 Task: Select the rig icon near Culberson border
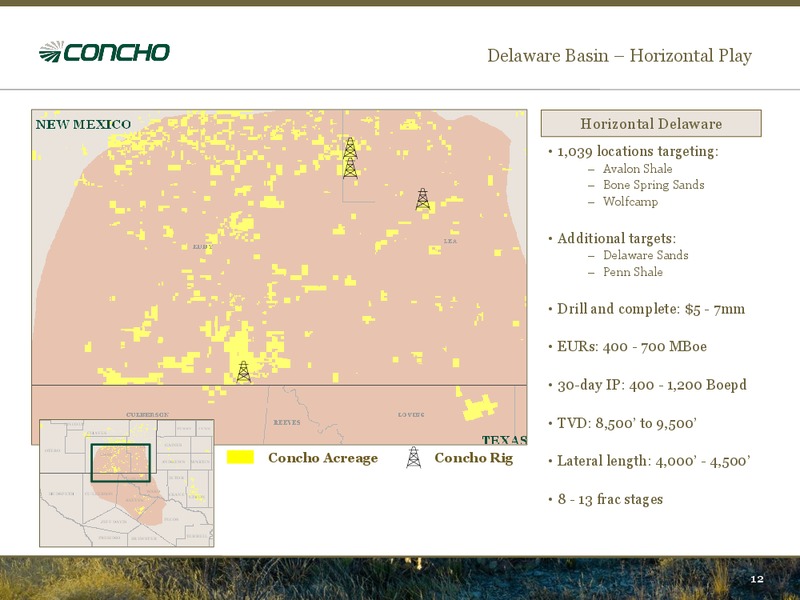(x=243, y=372)
